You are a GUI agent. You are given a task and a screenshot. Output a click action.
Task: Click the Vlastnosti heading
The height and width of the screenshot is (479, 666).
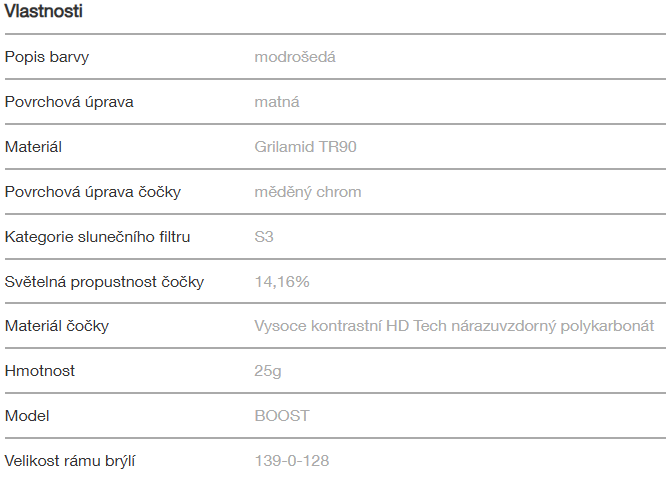pyautogui.click(x=44, y=12)
